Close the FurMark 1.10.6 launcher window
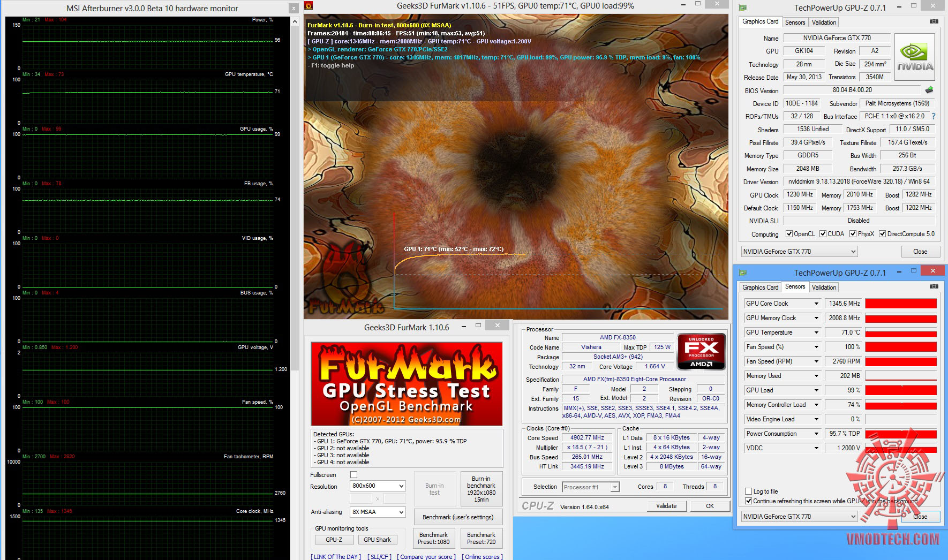 (498, 325)
